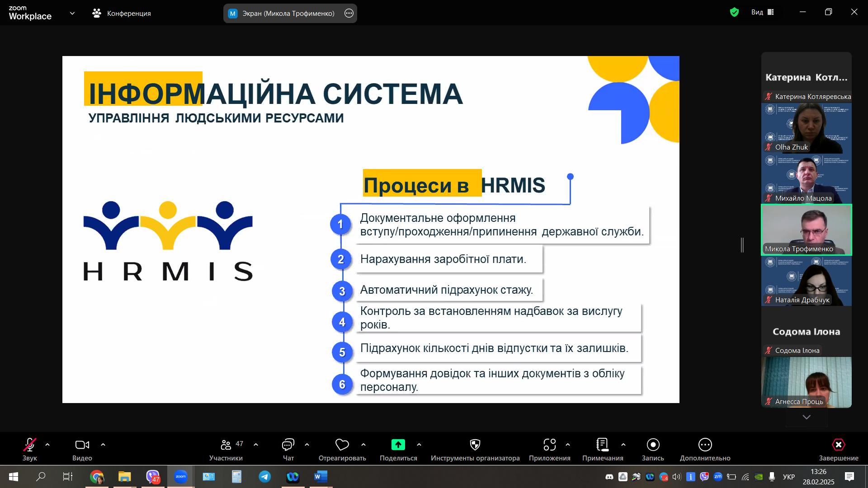Expand audio options arrow next to Звук

[x=47, y=445]
